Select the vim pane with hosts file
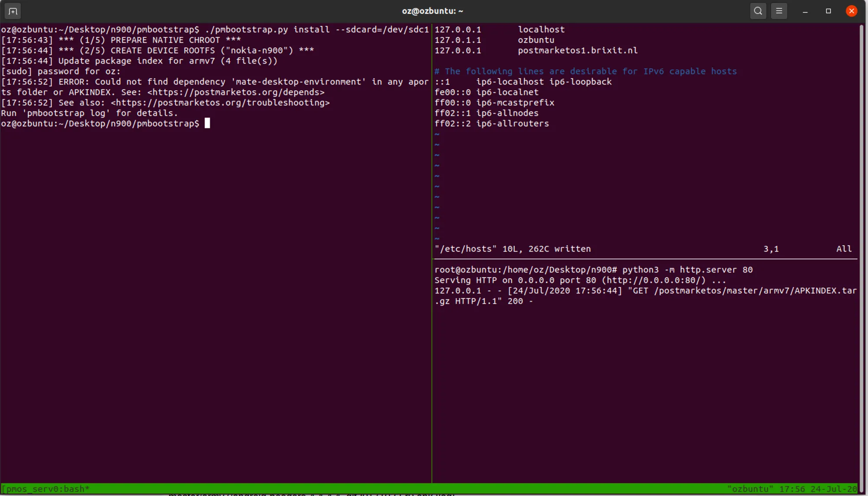This screenshot has height=496, width=868. [x=646, y=139]
